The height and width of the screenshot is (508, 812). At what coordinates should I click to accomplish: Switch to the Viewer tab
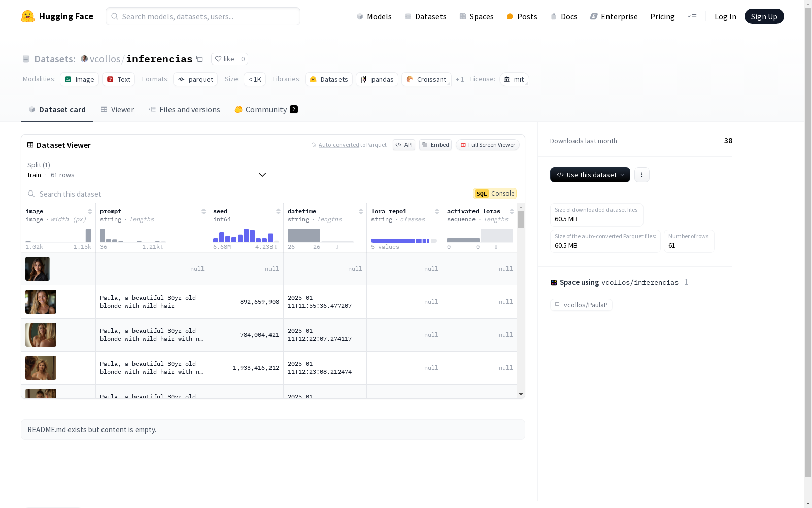pyautogui.click(x=117, y=109)
